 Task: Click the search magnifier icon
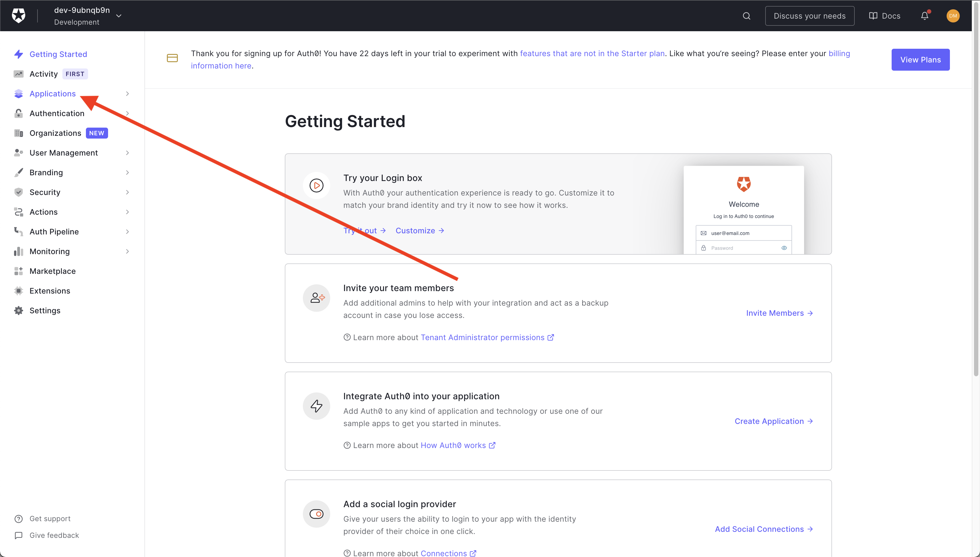click(746, 16)
